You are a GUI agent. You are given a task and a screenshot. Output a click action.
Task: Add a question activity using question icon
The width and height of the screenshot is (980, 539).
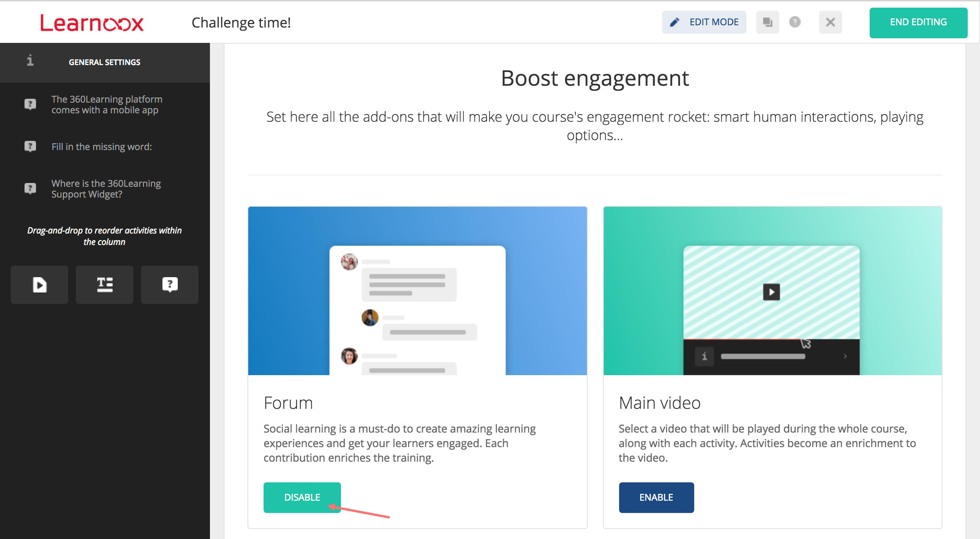coord(170,285)
